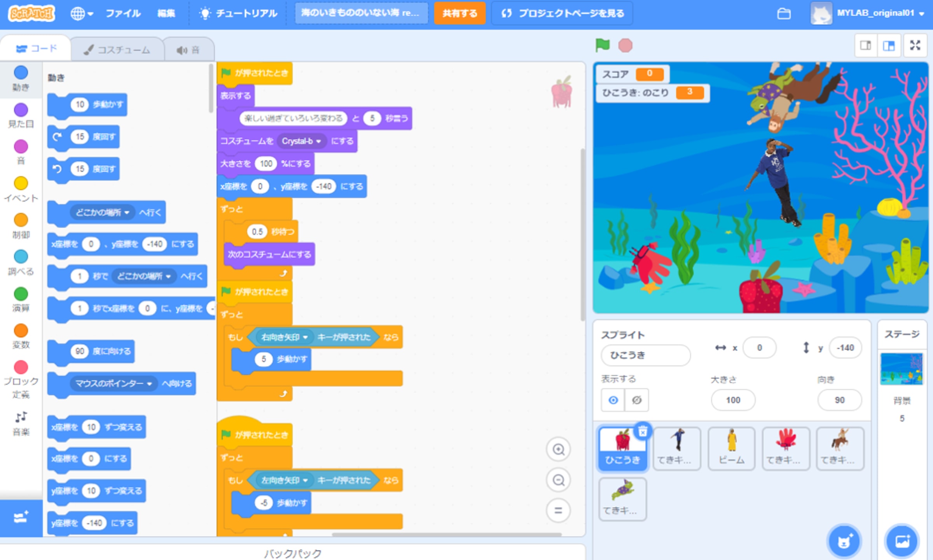Screen dimensions: 933x560
Task: Switch to the small stage layout
Action: [x=865, y=46]
